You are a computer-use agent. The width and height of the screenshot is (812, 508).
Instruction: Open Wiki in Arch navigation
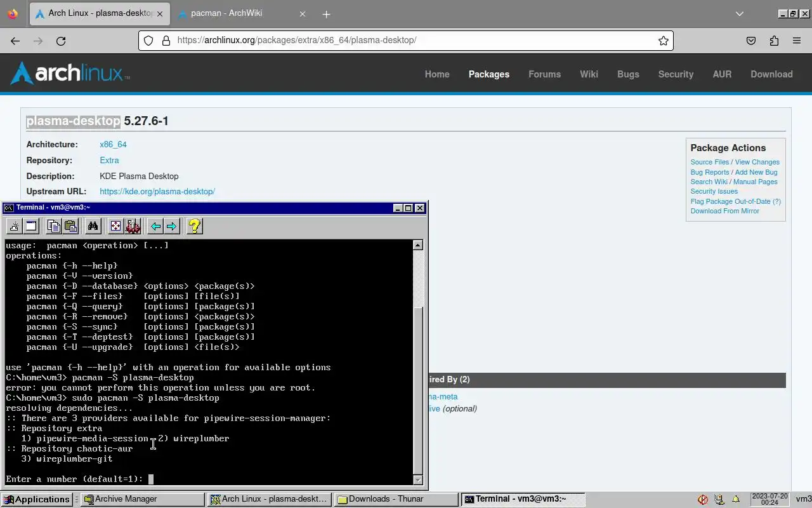tap(589, 74)
